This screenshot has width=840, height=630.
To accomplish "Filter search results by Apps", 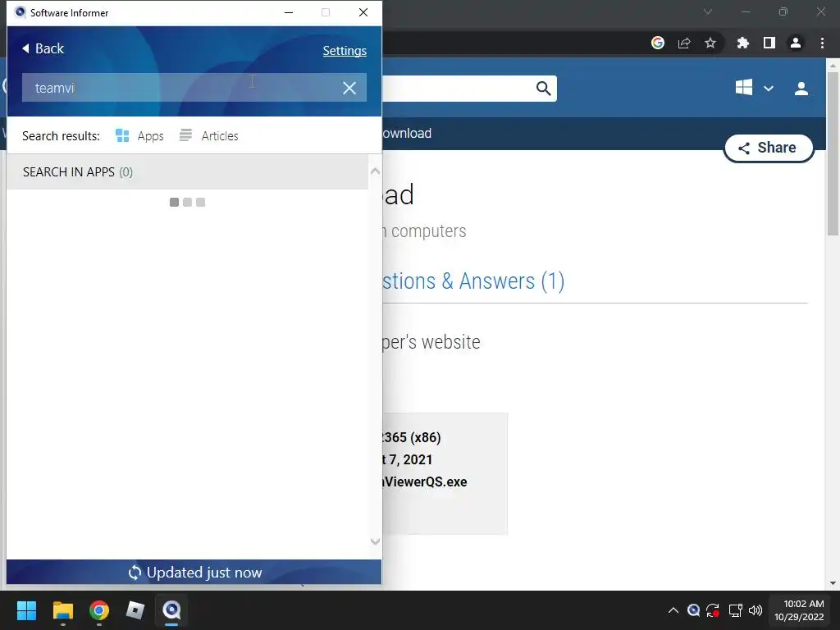I will pyautogui.click(x=139, y=136).
